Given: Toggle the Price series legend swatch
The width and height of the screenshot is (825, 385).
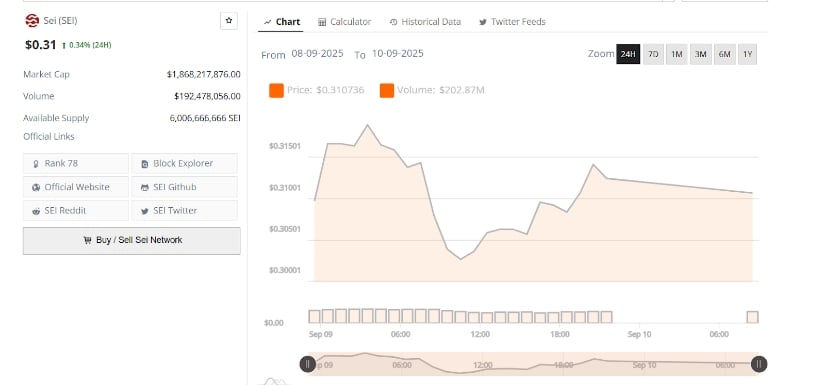Looking at the screenshot, I should pyautogui.click(x=276, y=90).
